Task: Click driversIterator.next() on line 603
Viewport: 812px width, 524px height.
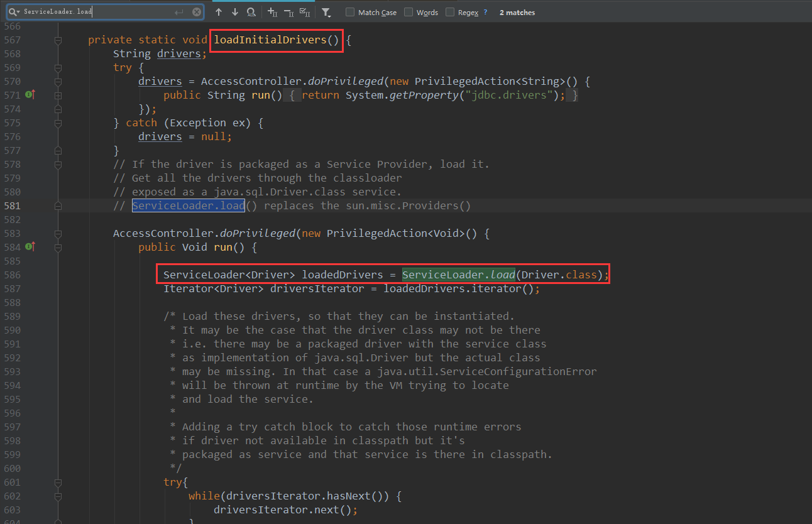Action: tap(283, 510)
